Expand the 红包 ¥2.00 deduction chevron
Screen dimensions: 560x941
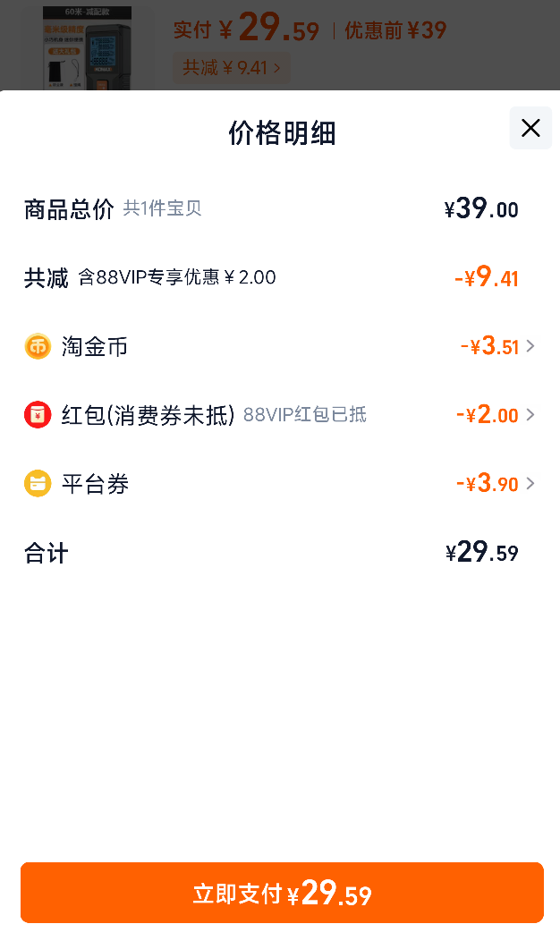click(530, 415)
